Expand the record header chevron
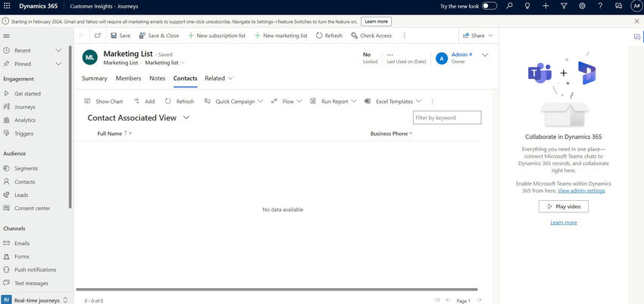This screenshot has width=644, height=304. tap(485, 55)
